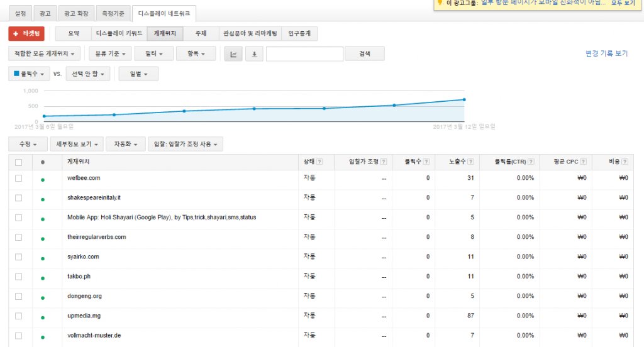Check the takbo.ph row checkbox
The width and height of the screenshot is (644, 347).
pyautogui.click(x=18, y=277)
